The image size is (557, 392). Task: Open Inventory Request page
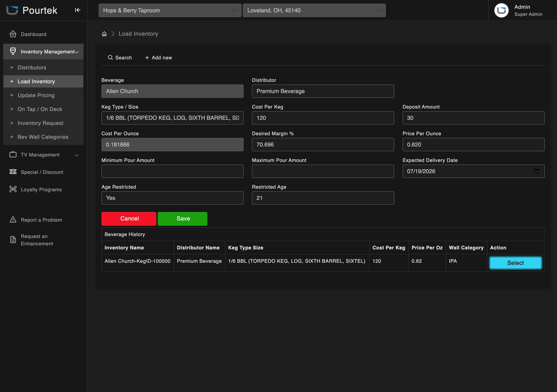(x=43, y=123)
